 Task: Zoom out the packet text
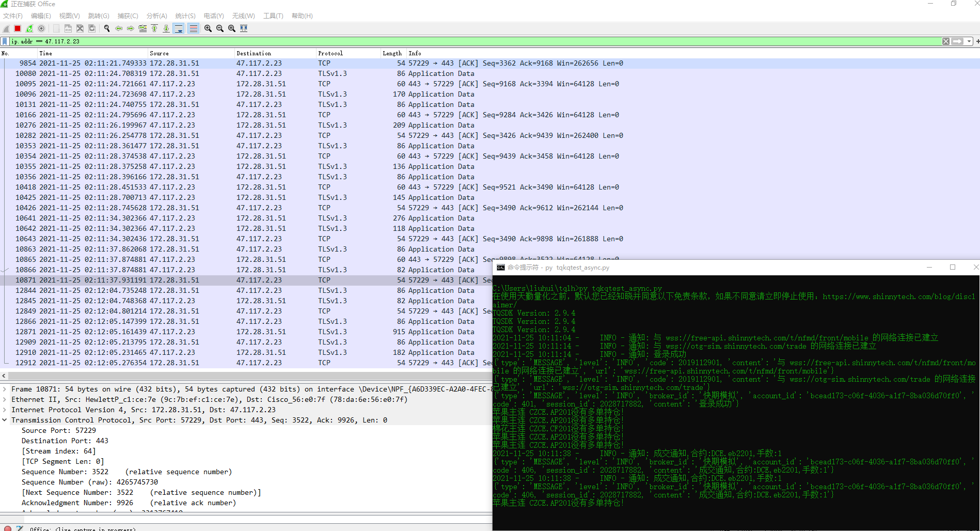220,28
